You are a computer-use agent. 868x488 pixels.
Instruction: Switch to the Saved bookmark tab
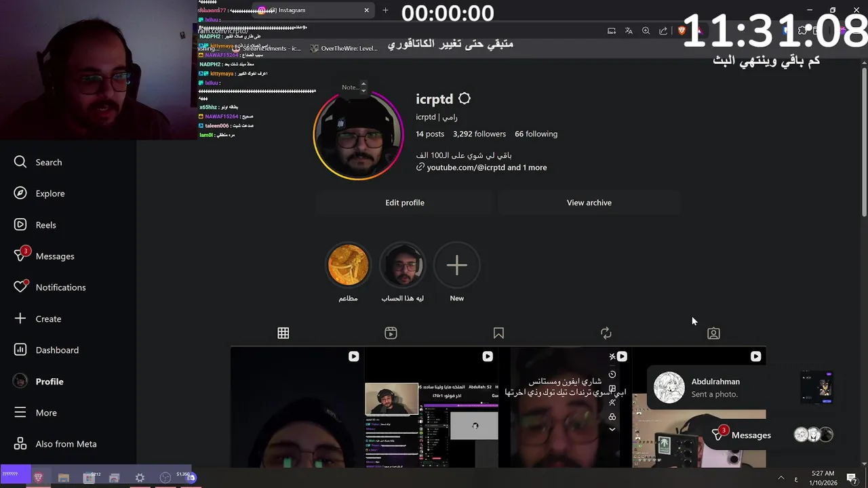click(x=498, y=333)
